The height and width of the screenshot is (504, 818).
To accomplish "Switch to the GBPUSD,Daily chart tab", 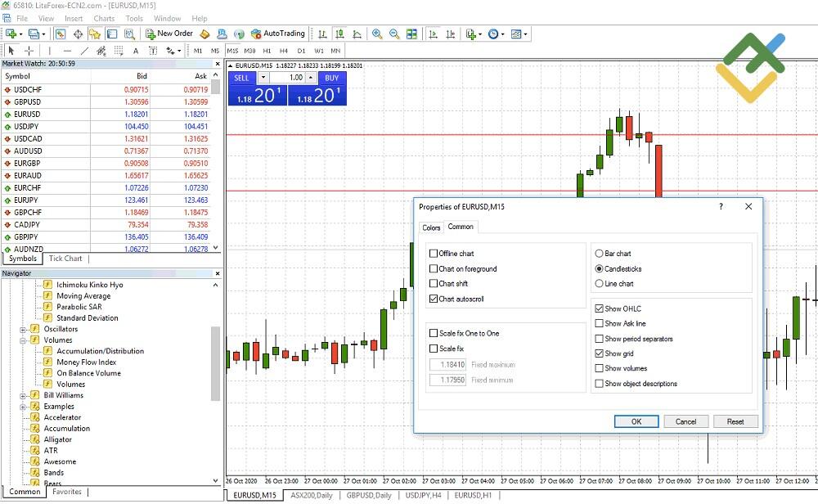I will click(x=367, y=495).
